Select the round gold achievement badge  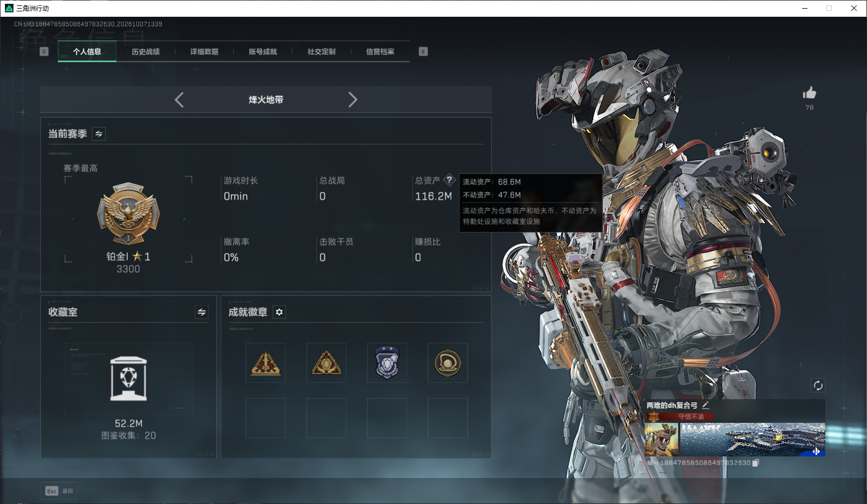448,363
